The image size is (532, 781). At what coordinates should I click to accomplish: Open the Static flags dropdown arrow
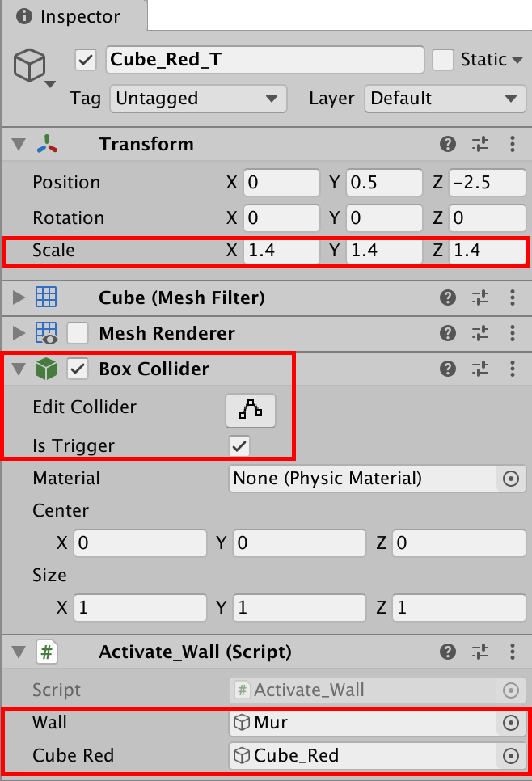pyautogui.click(x=518, y=60)
